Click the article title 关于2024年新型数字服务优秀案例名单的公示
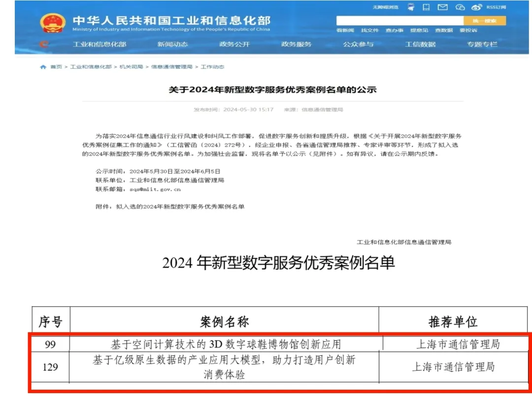This screenshot has height=401, width=532. pyautogui.click(x=273, y=90)
